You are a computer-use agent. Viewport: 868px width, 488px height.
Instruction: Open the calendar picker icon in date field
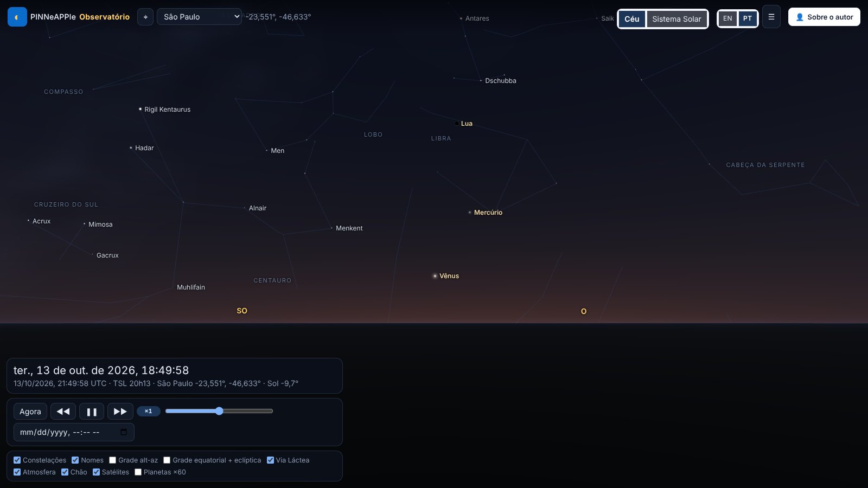click(x=124, y=432)
